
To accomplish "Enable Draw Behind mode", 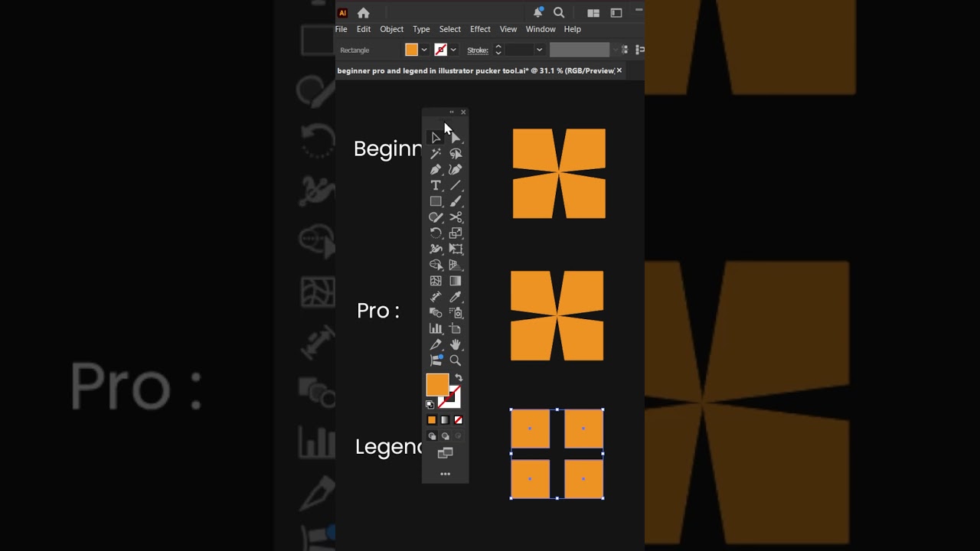I will coord(445,436).
